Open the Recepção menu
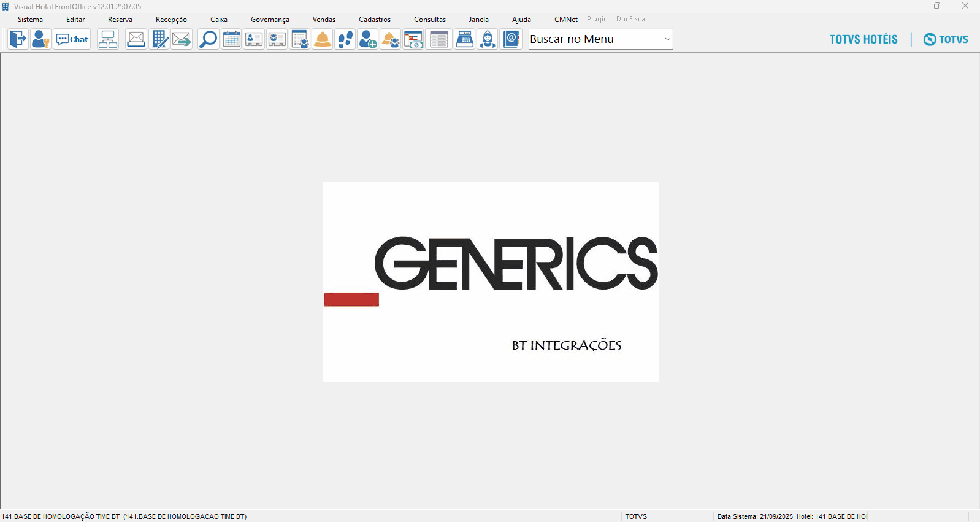Viewport: 980px width, 522px height. point(171,20)
